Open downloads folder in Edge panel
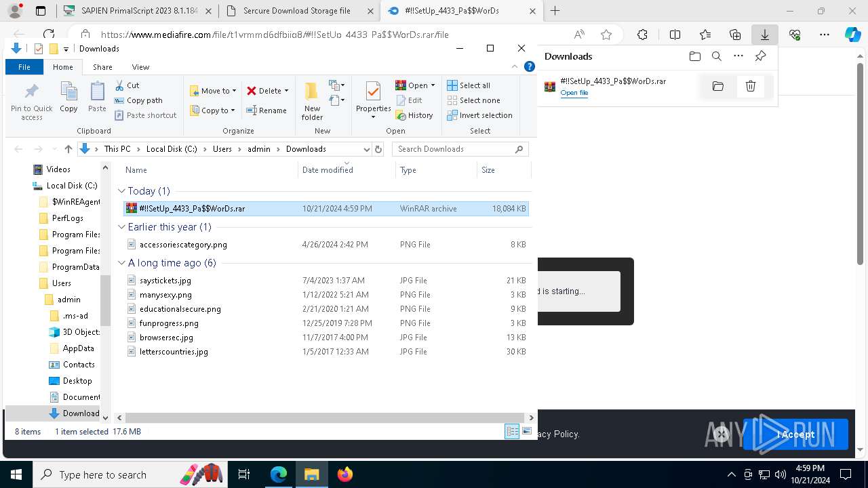Screen dimensions: 868x488 tap(694, 56)
